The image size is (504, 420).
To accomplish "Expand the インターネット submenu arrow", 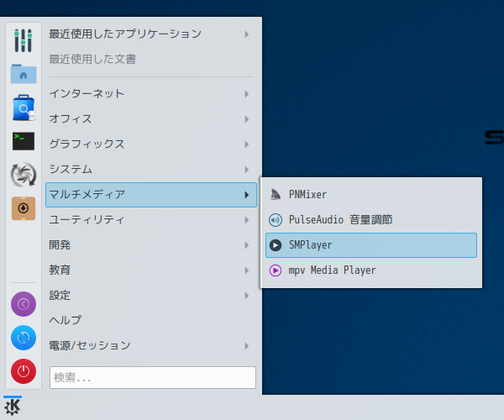I will [x=246, y=94].
